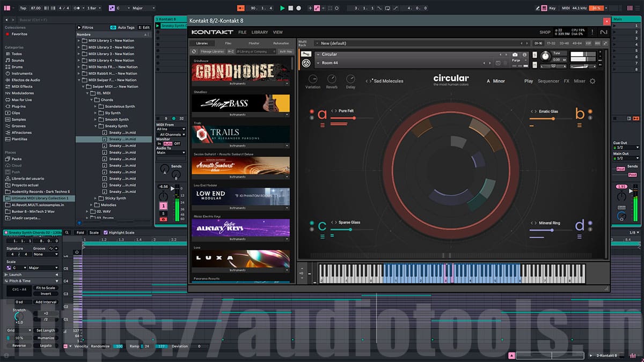This screenshot has height=362, width=644.
Task: Click the Invert button
Action: [x=46, y=293]
